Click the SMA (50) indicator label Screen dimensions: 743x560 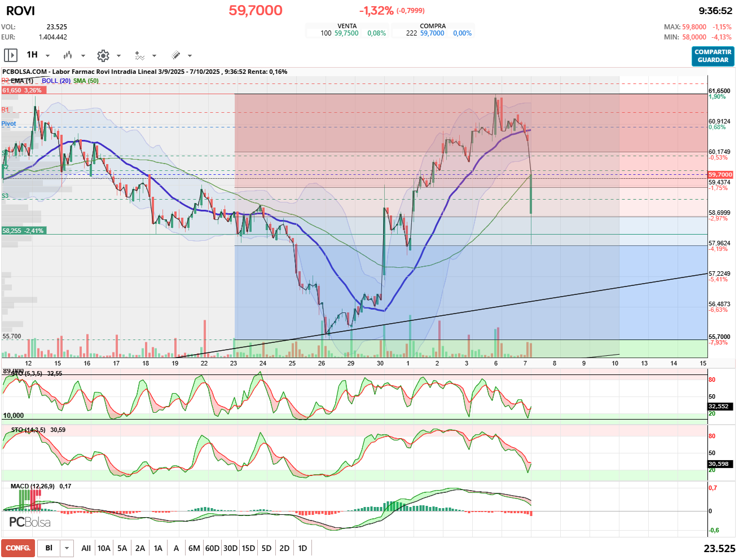point(86,81)
